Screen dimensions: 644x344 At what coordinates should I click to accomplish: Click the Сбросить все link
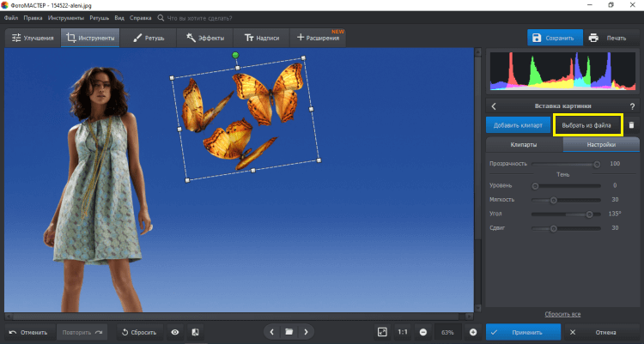[562, 314]
